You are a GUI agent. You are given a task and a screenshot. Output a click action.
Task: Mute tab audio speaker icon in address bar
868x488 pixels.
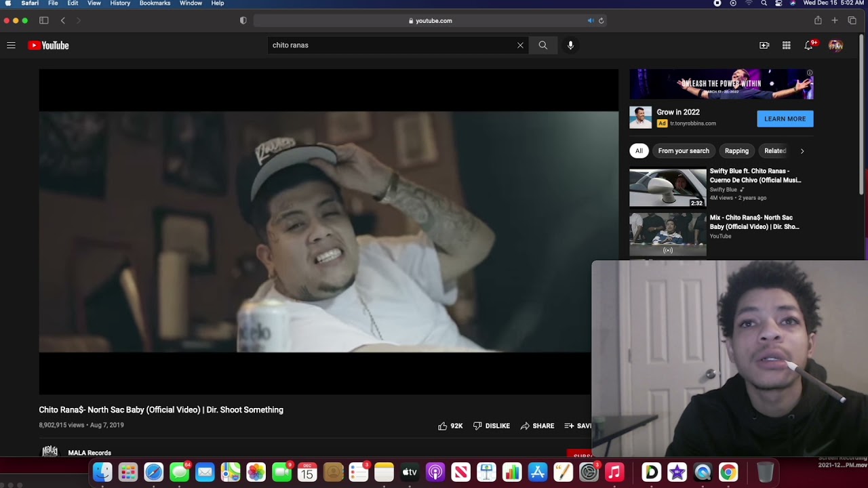(x=591, y=20)
